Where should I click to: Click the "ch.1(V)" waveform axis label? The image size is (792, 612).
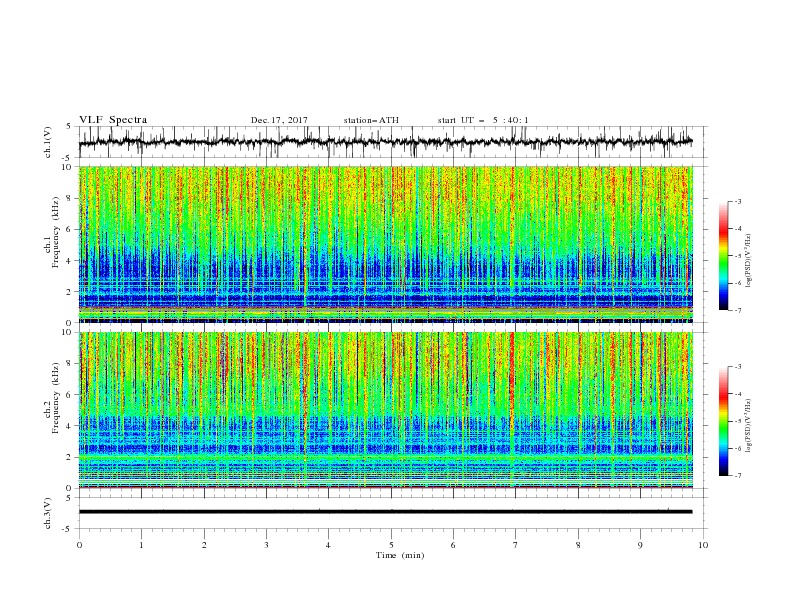coord(48,142)
